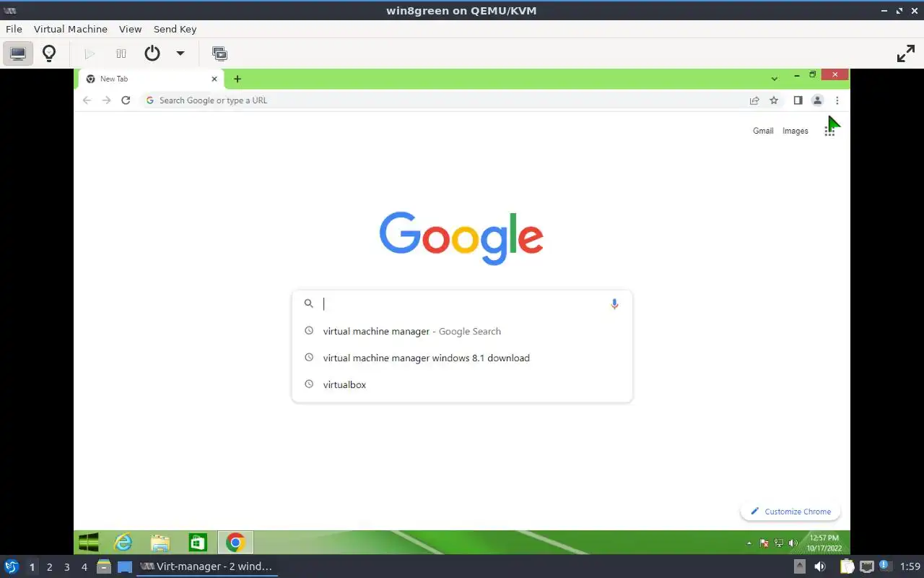Open VM snapshots manager
The height and width of the screenshot is (578, 924).
(219, 53)
